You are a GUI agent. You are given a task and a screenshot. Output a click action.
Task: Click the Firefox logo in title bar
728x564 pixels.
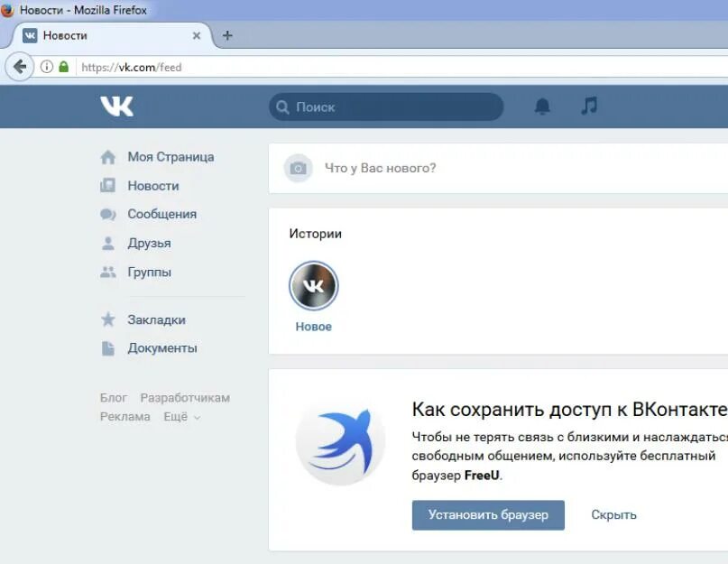[6, 9]
